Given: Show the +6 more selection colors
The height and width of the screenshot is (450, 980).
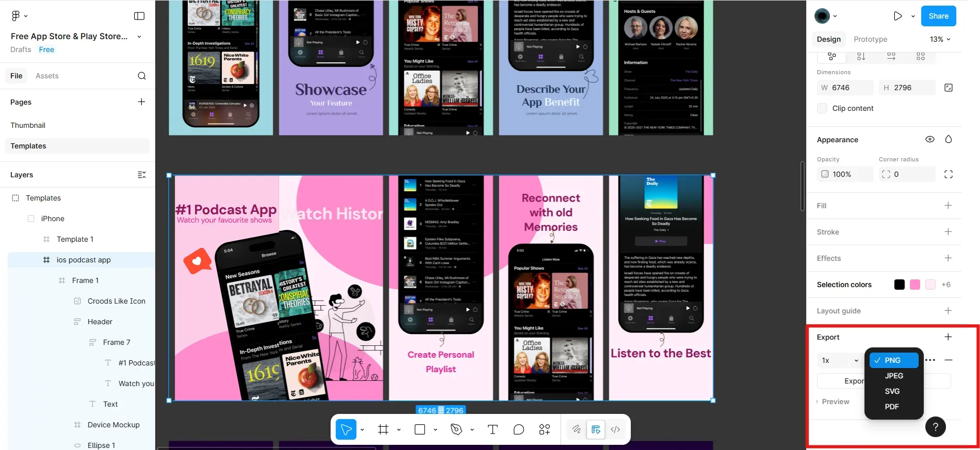Looking at the screenshot, I should coord(946,285).
